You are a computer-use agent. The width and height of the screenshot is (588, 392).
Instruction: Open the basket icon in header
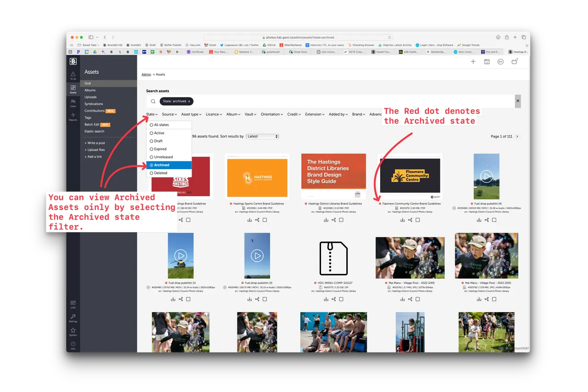514,62
